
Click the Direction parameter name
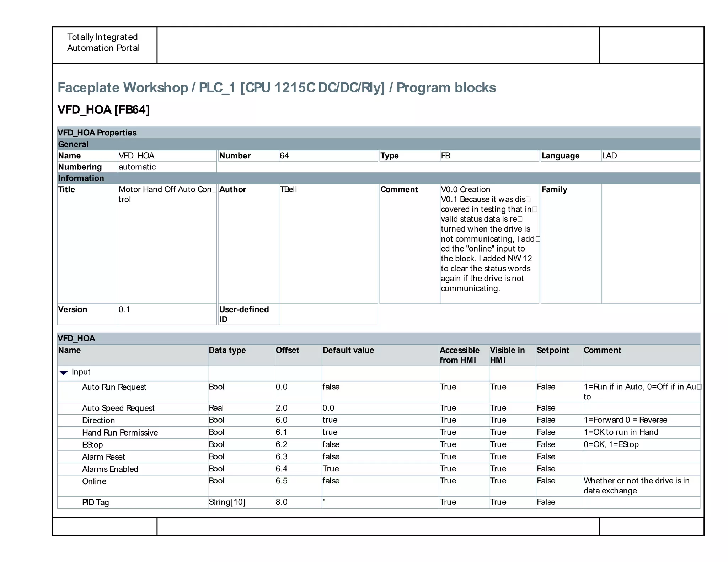pos(98,421)
